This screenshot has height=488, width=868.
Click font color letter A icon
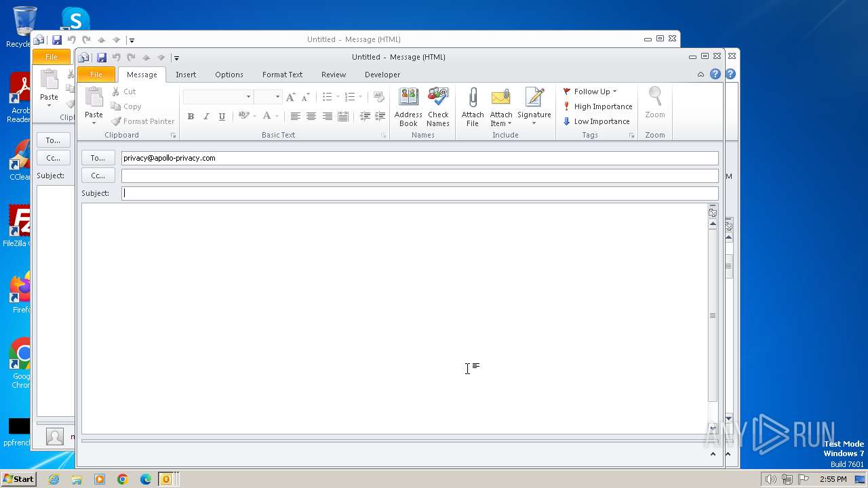[x=267, y=116]
